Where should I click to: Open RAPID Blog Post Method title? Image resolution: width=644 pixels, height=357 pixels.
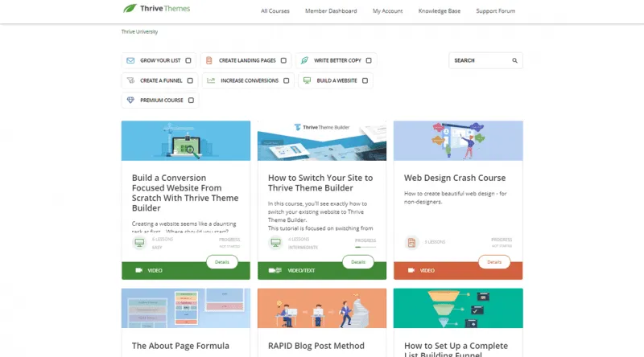click(x=316, y=346)
